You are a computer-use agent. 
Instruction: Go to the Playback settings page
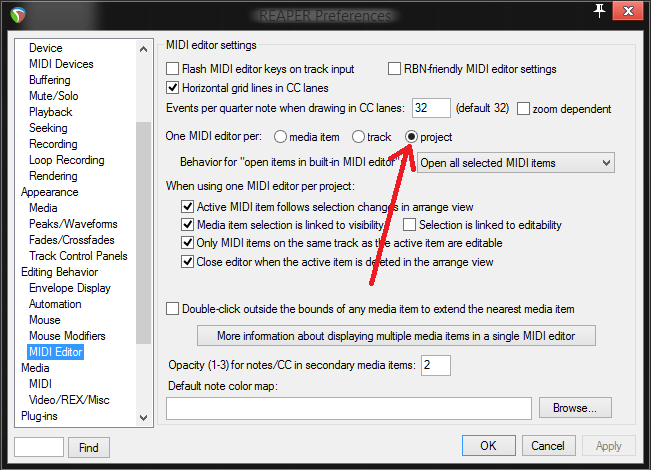click(51, 112)
